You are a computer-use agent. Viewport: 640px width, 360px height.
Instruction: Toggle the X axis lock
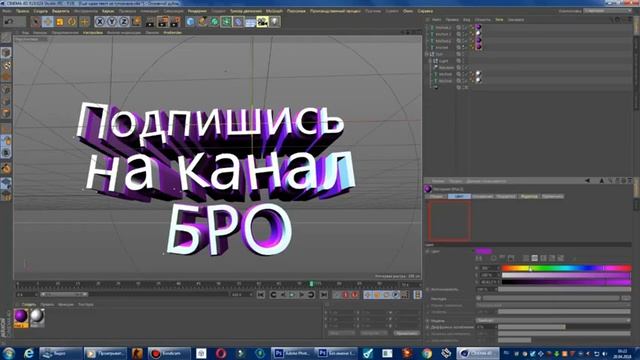(x=100, y=22)
